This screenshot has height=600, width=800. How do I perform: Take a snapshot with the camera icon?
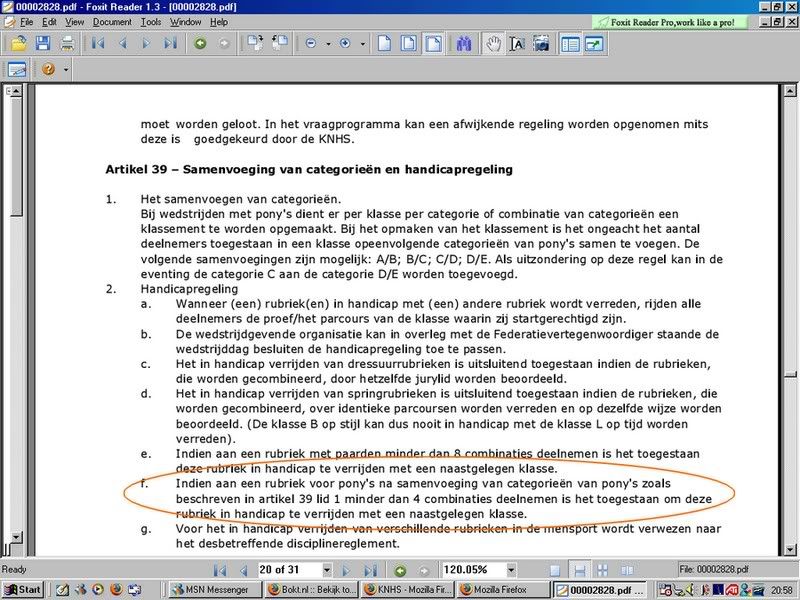541,43
